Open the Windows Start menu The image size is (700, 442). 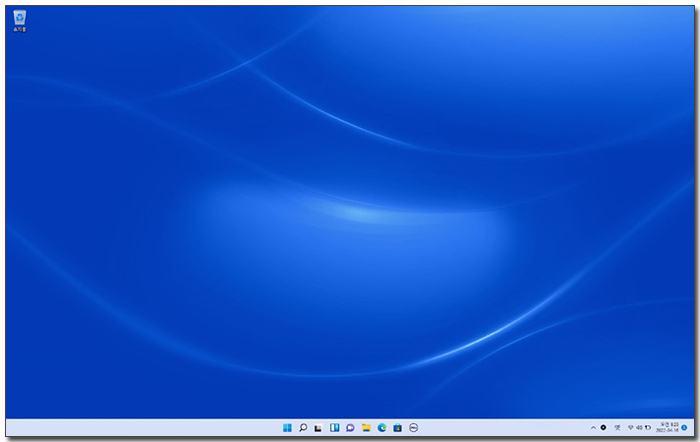pos(287,428)
